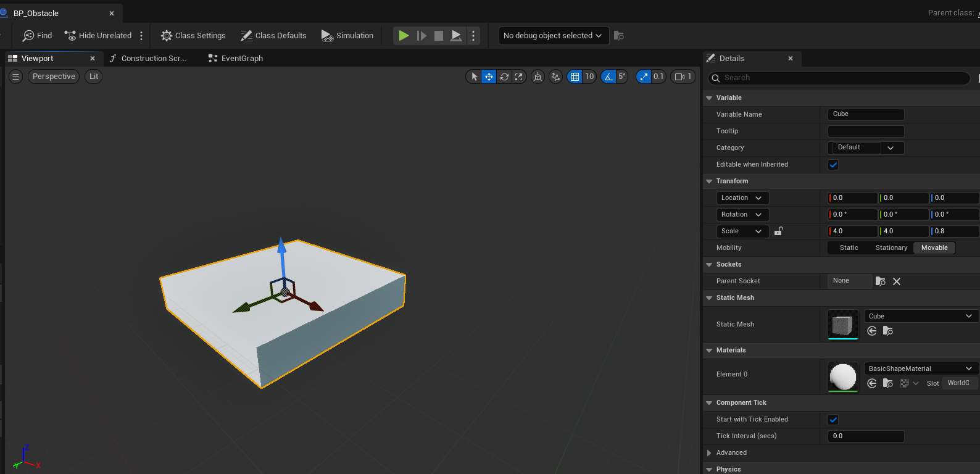Browse to Static Mesh in Content Browser
980x474 pixels.
pos(888,331)
